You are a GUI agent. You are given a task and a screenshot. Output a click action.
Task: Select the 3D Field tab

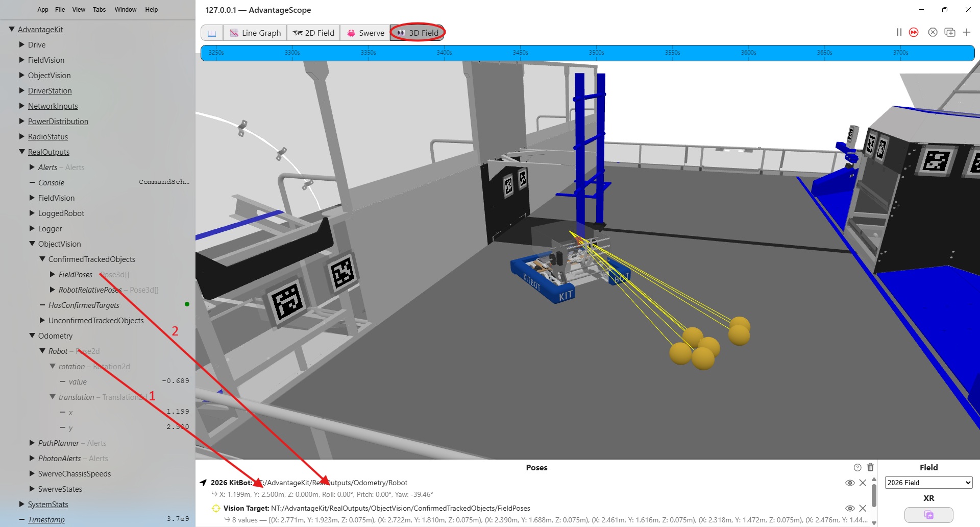click(x=418, y=33)
